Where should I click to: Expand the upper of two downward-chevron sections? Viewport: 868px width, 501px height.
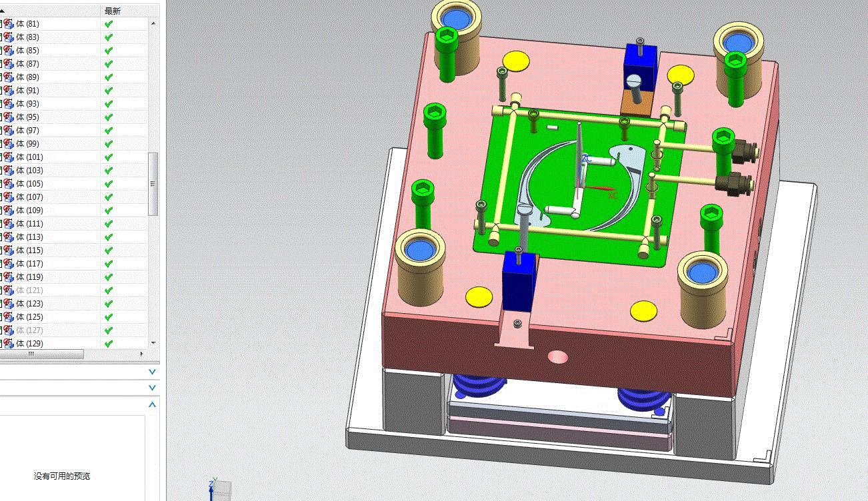[x=153, y=372]
